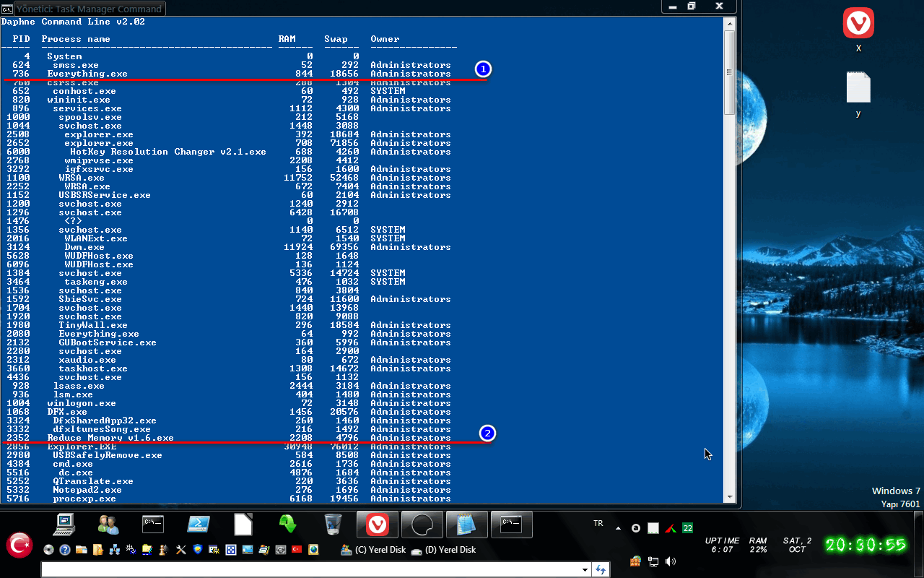Open the network computers quick launch icon

(114, 550)
